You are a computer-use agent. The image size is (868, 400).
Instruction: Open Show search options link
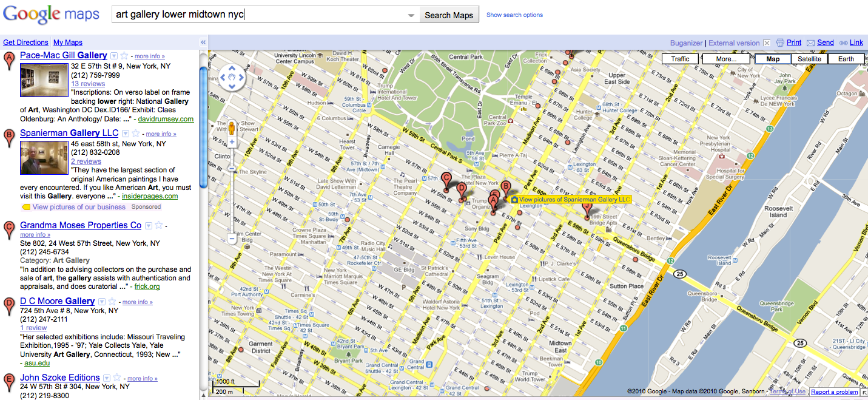coord(514,15)
